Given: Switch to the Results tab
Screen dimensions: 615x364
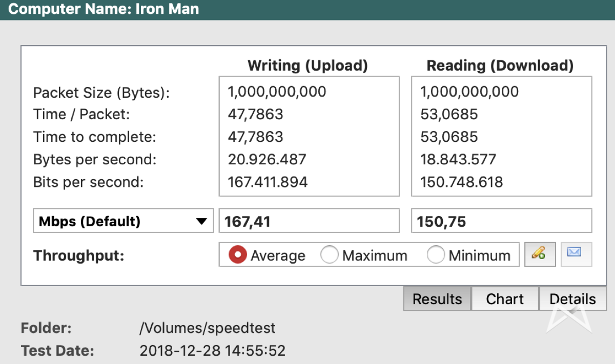Looking at the screenshot, I should pos(437,299).
